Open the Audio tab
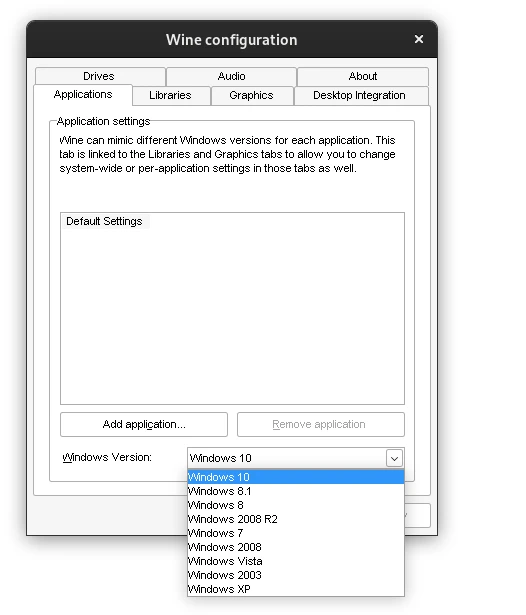This screenshot has width=526, height=615. pyautogui.click(x=231, y=76)
